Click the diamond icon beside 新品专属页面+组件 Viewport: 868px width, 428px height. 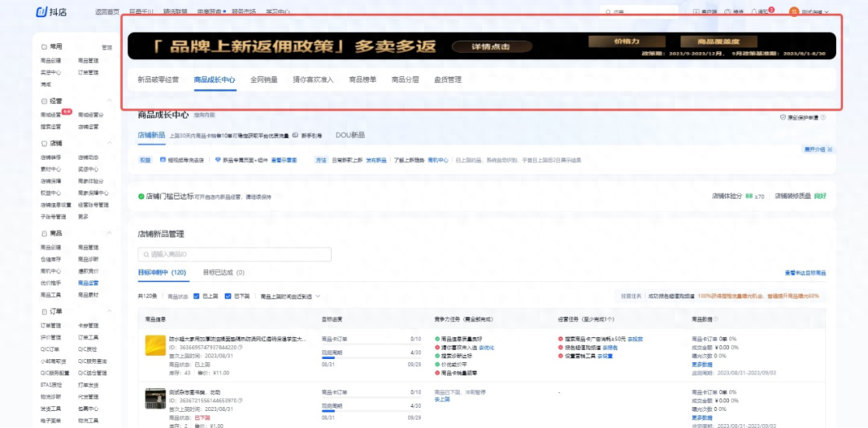[218, 160]
